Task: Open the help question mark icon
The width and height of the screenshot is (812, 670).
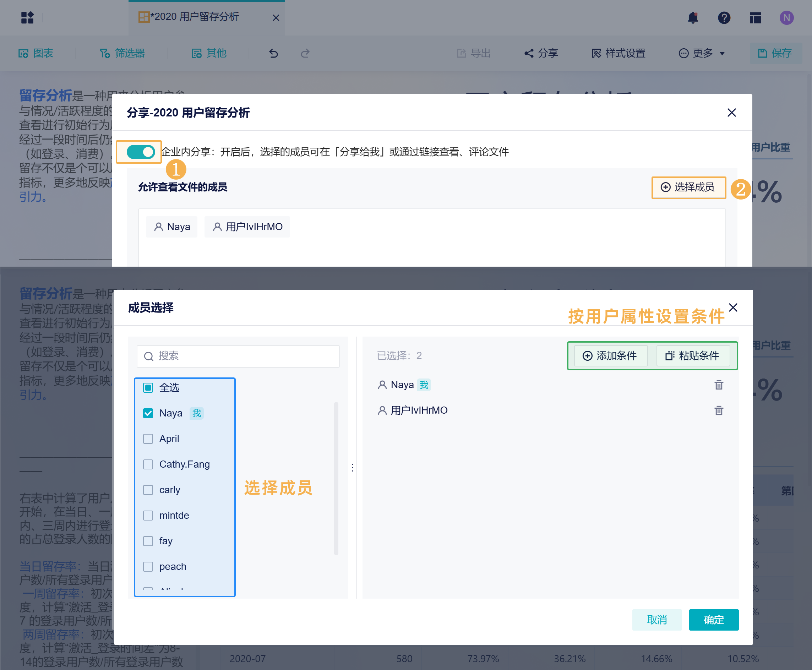Action: [x=724, y=18]
